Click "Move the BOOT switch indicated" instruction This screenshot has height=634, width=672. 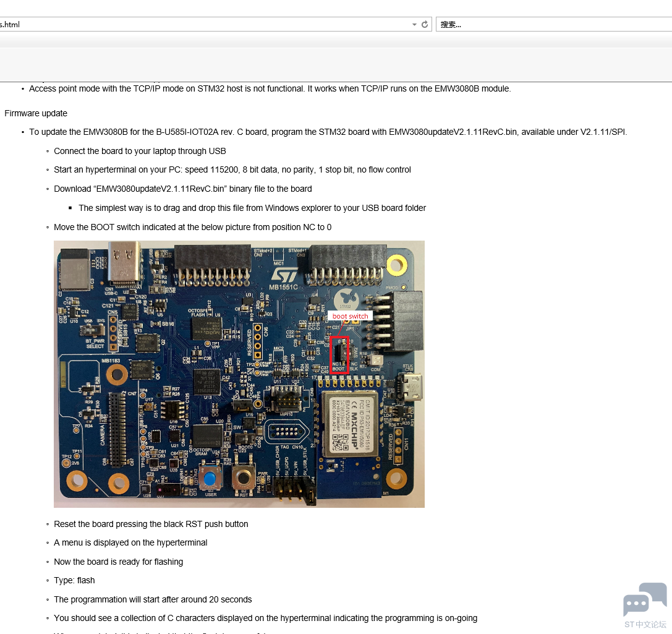click(x=192, y=227)
